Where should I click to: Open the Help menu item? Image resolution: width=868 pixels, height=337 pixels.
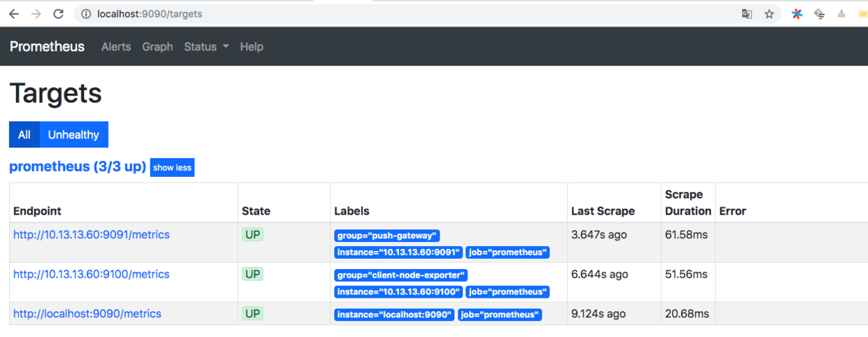252,47
